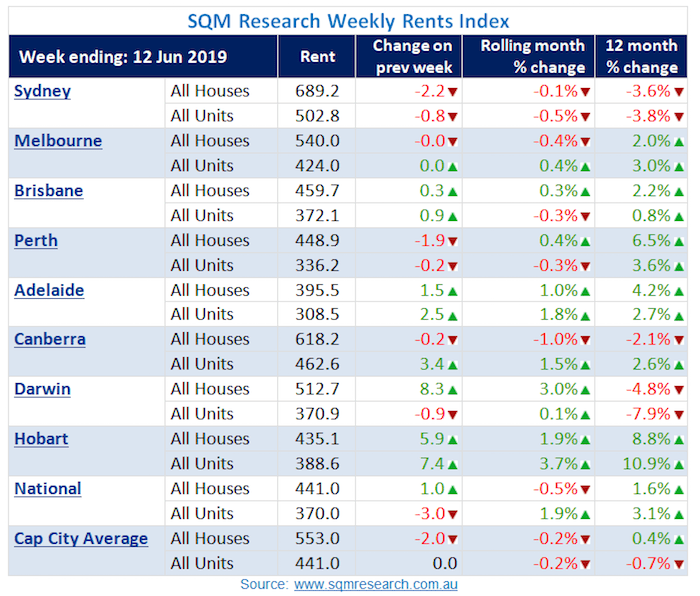The image size is (700, 596).
Task: Click green up arrow beside Hobart units 10.9%
Action: [x=679, y=465]
